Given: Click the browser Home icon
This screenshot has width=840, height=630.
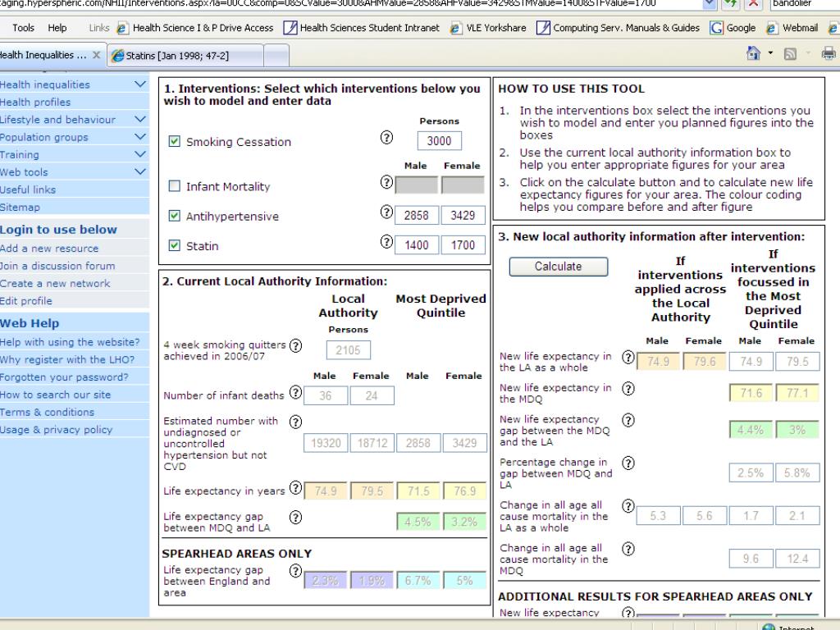Looking at the screenshot, I should [x=753, y=53].
